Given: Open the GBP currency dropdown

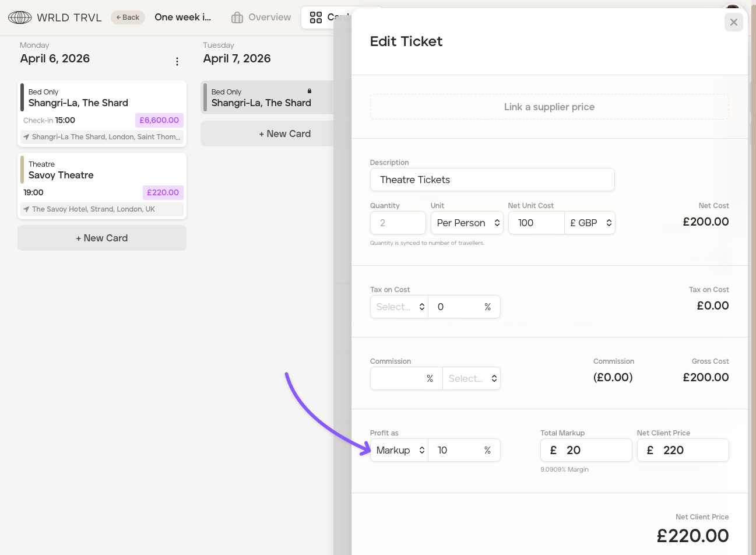Looking at the screenshot, I should pos(590,223).
